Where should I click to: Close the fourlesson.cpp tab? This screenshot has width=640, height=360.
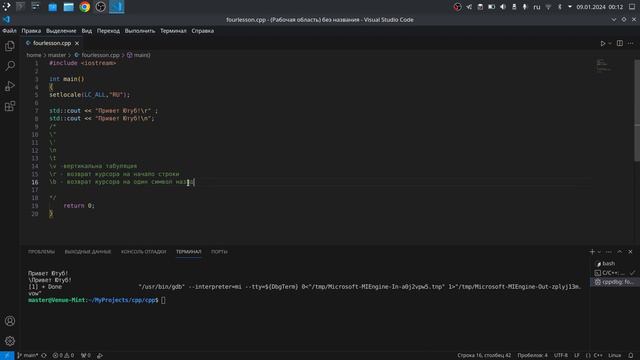(77, 43)
